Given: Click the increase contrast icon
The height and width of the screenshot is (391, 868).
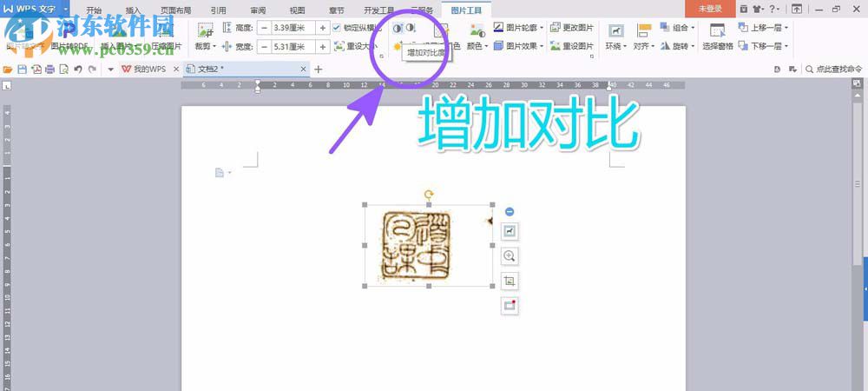Looking at the screenshot, I should tap(398, 28).
